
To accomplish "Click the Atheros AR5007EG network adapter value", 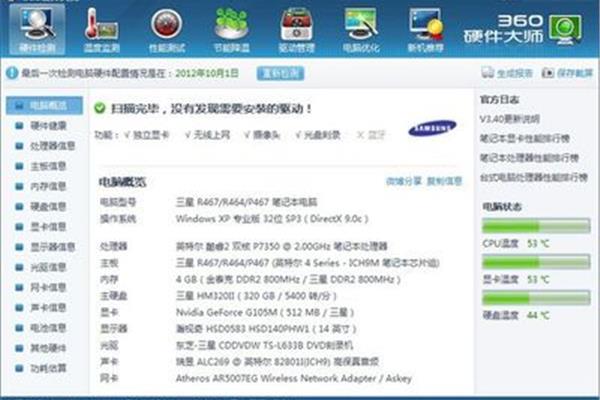I will click(293, 378).
